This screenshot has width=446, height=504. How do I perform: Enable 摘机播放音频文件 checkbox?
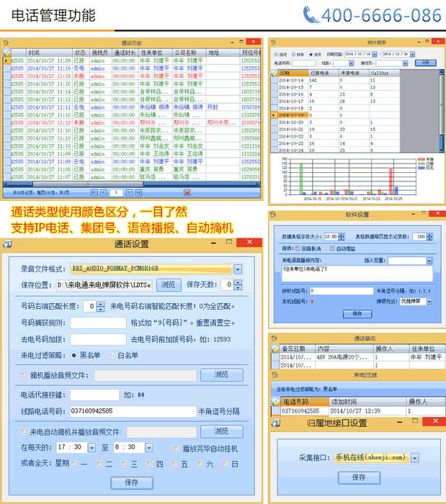click(24, 375)
